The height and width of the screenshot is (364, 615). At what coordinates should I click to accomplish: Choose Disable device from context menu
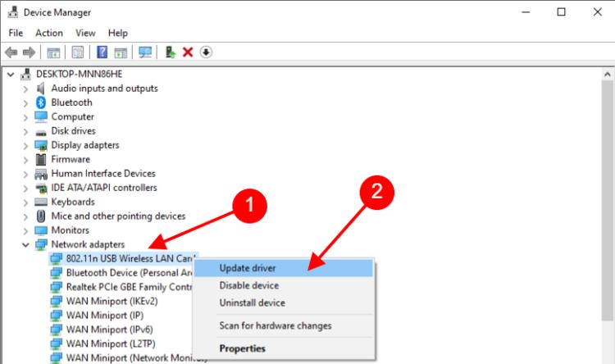pos(284,285)
